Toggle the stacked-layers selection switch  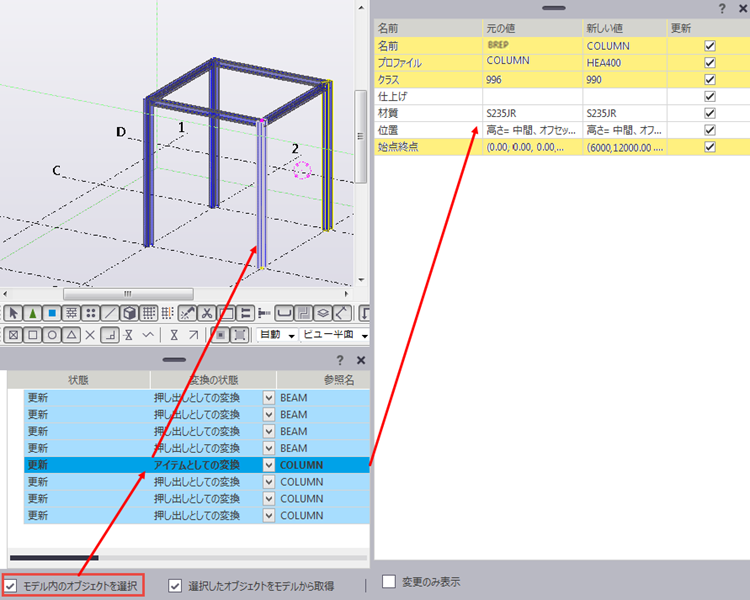tap(323, 313)
